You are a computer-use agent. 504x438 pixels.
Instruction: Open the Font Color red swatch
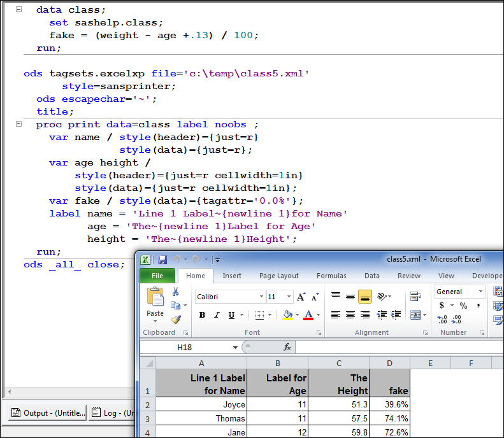pos(308,315)
